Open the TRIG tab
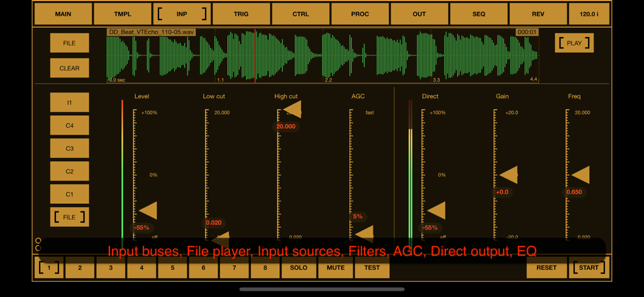 pos(241,14)
